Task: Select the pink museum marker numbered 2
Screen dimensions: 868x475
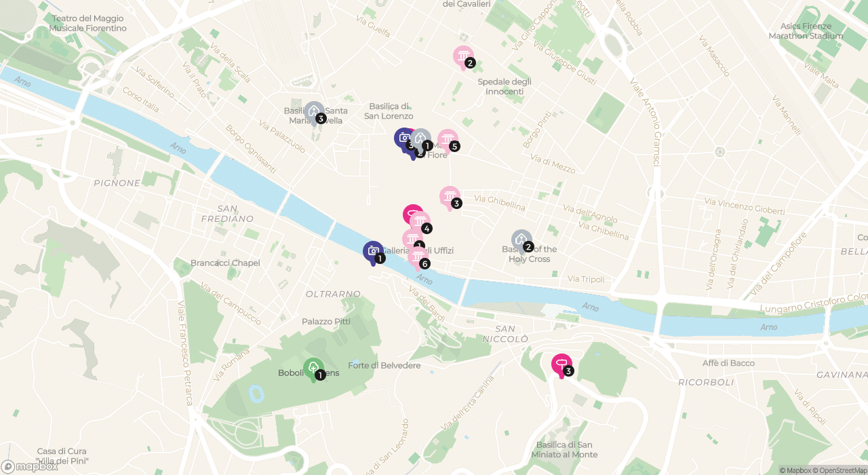Action: (463, 57)
